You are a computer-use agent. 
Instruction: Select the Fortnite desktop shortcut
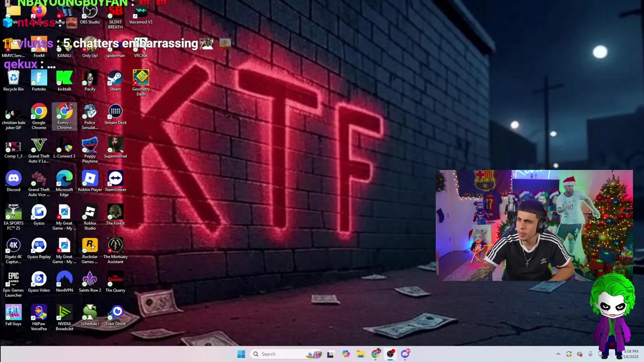click(x=39, y=81)
